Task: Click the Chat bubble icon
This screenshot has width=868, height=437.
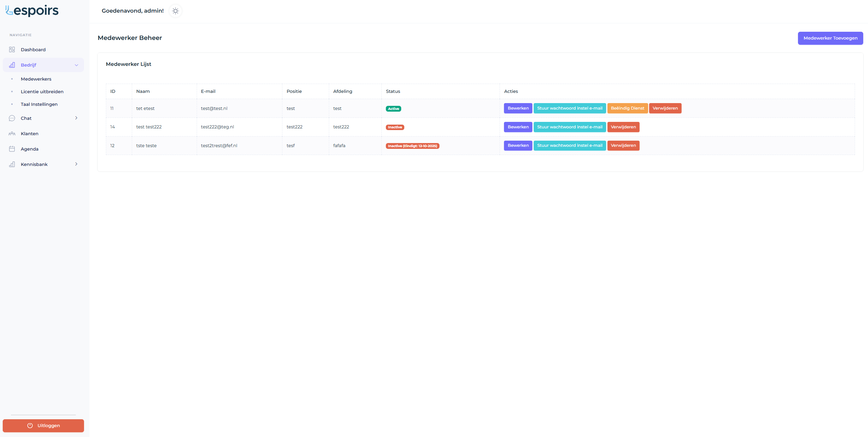Action: 12,118
